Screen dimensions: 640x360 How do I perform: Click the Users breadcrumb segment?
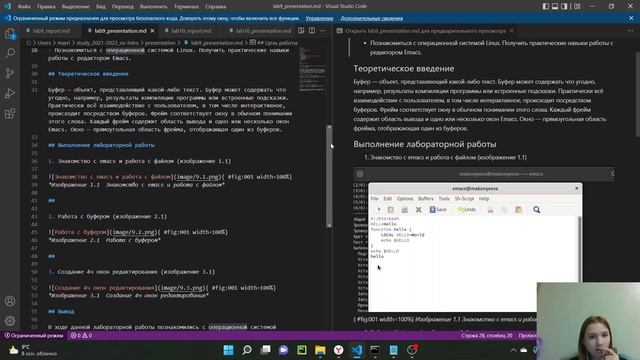click(44, 43)
